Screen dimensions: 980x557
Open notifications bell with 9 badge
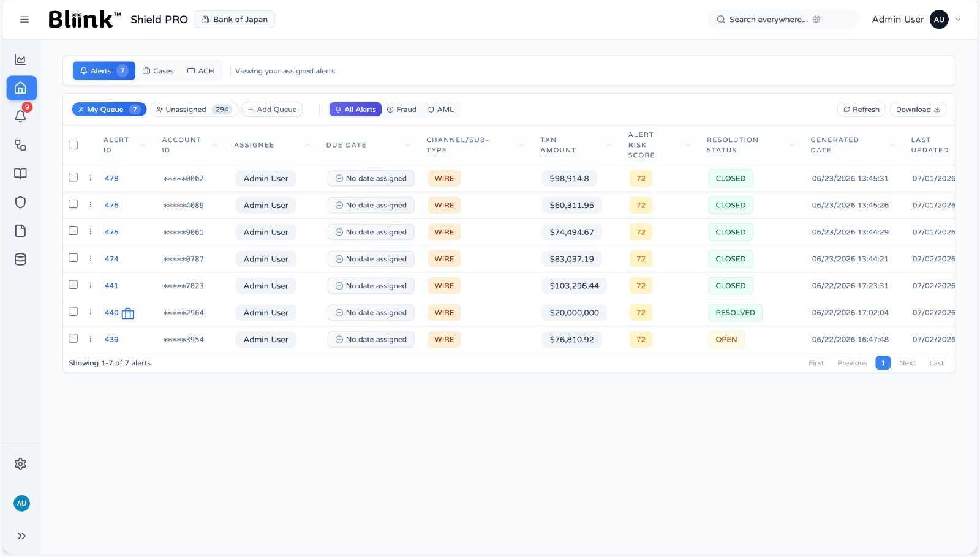(21, 115)
